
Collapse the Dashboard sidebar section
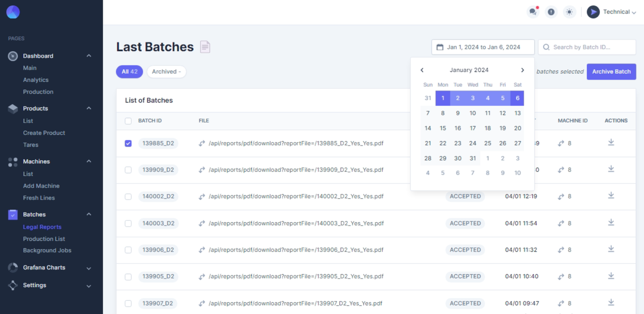coord(89,56)
